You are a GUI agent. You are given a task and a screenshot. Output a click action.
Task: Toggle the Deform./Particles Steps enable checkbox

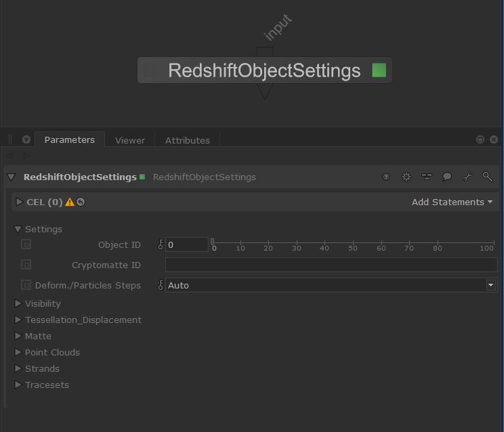(26, 285)
